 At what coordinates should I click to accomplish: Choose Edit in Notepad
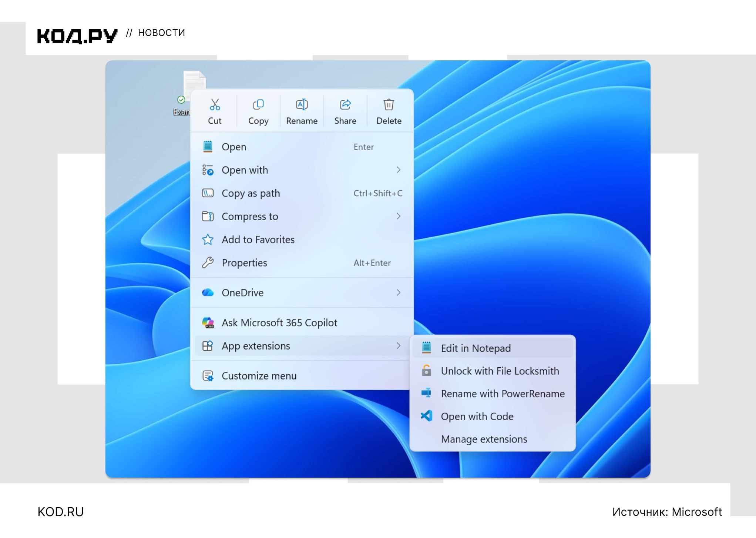point(493,348)
